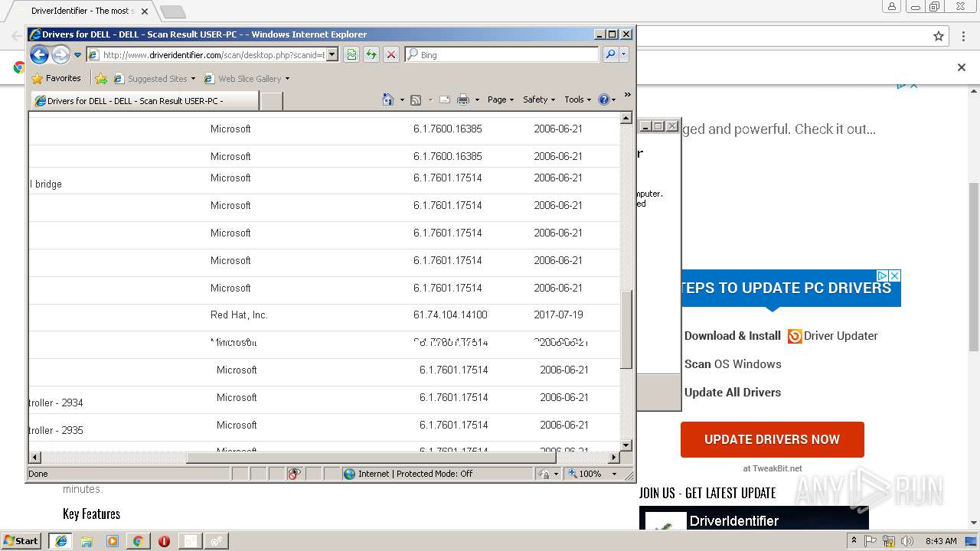Click the security lock status icon
Screen dimensions: 980x551
point(544,474)
